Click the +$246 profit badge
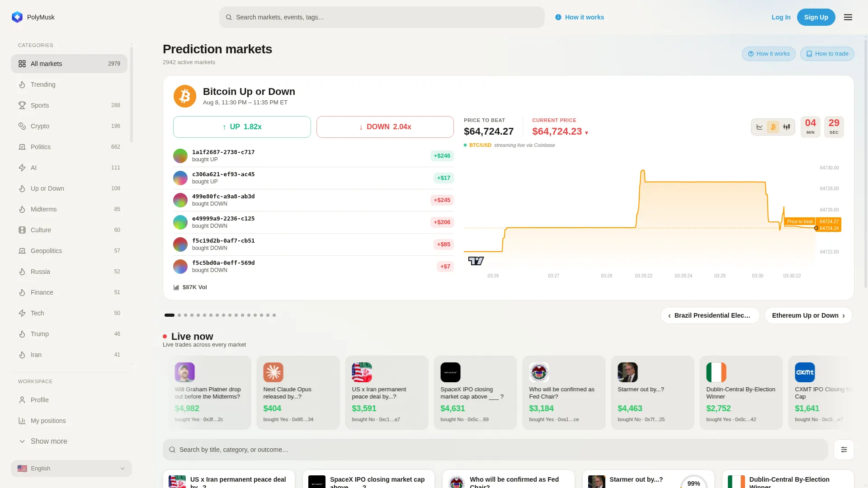Image resolution: width=868 pixels, height=488 pixels. (442, 156)
